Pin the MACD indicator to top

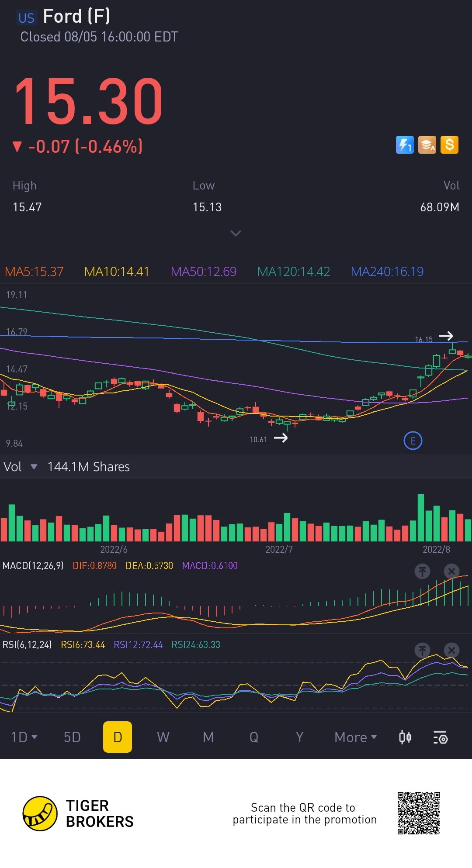(422, 571)
